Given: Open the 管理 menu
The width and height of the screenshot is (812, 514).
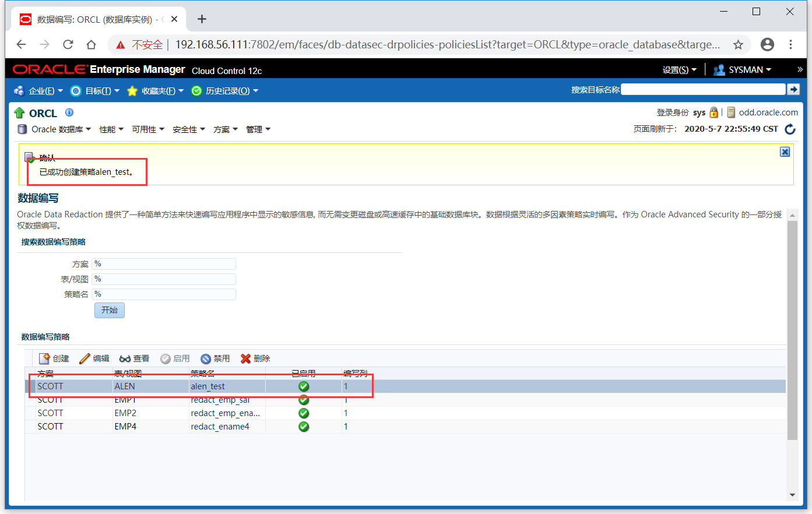Looking at the screenshot, I should [x=258, y=129].
